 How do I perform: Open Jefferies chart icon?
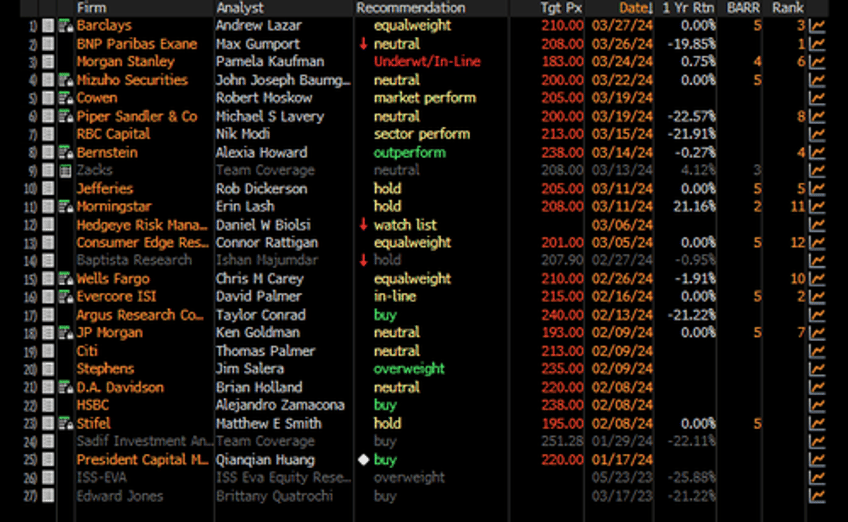pyautogui.click(x=817, y=189)
